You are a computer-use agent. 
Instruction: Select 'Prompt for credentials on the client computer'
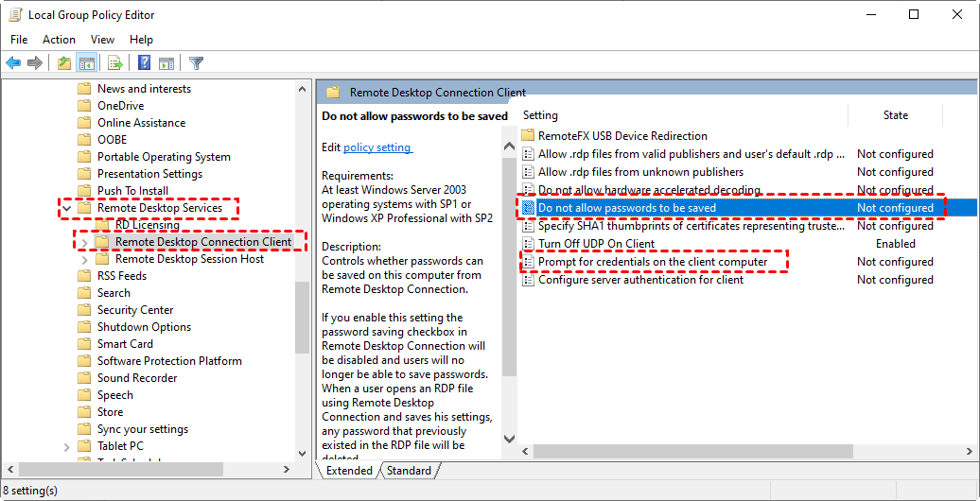[x=652, y=262]
